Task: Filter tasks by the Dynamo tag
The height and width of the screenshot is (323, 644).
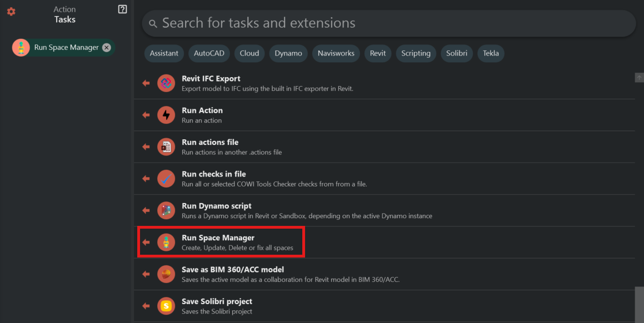Action: 288,53
